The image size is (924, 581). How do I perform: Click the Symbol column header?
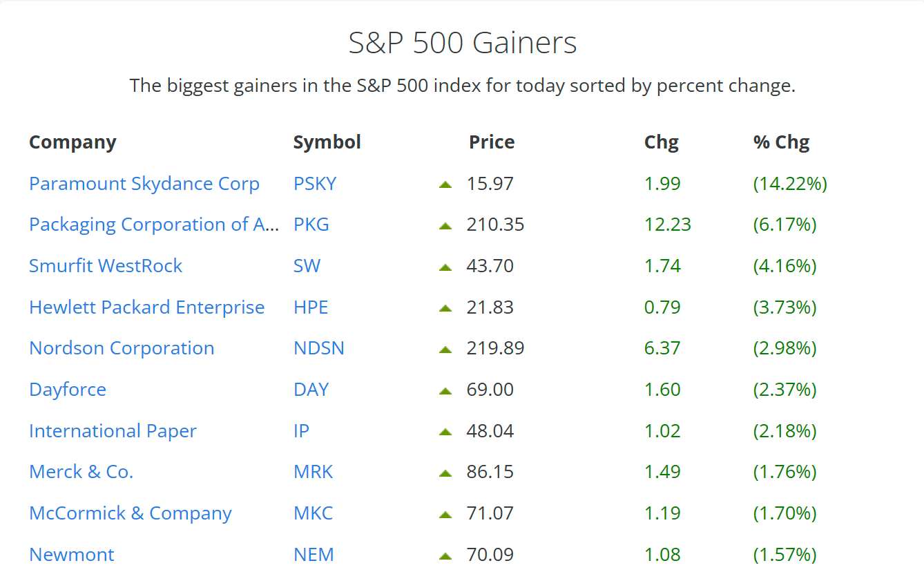click(327, 142)
